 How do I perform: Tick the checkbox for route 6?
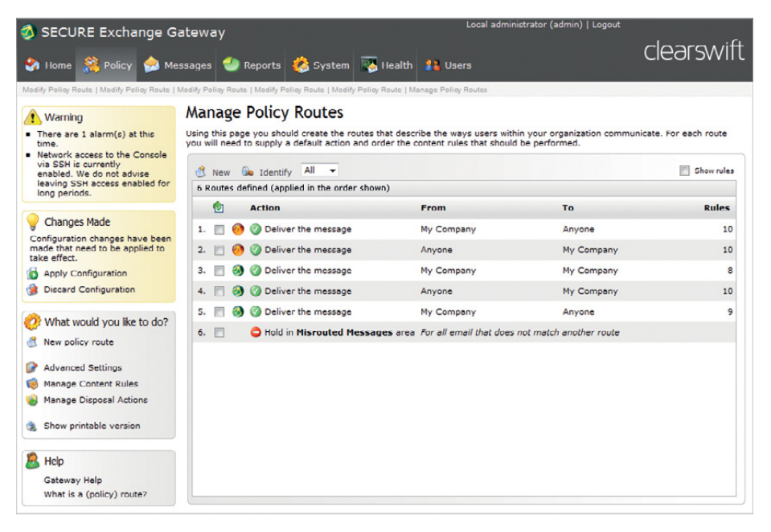[x=219, y=333]
